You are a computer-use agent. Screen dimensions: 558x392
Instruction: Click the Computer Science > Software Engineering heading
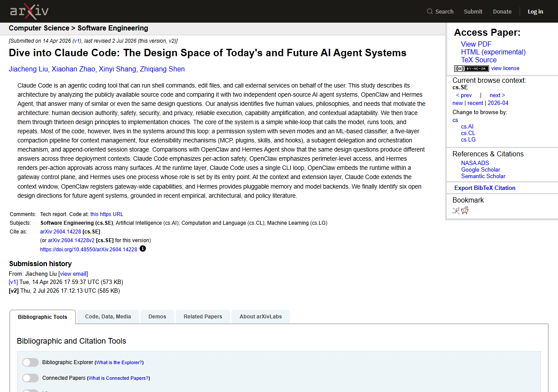78,28
